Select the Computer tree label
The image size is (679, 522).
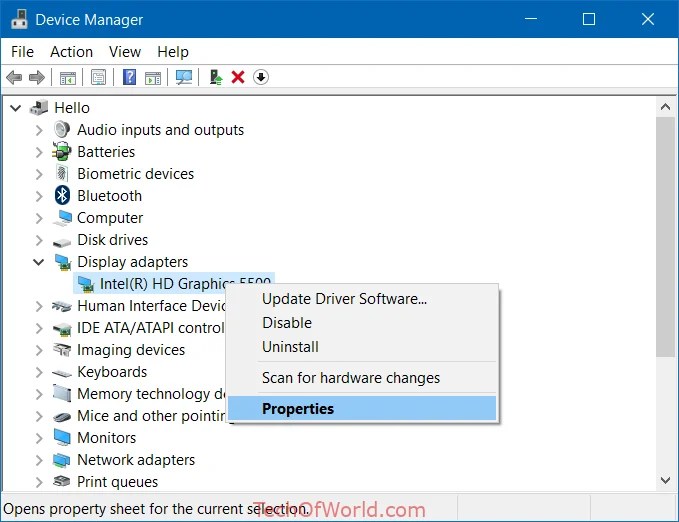point(110,218)
